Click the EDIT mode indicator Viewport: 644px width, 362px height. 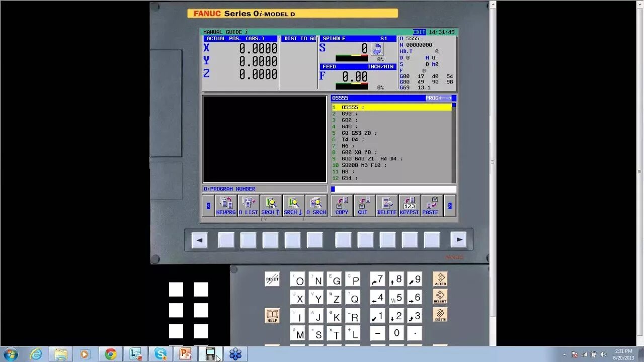click(419, 32)
